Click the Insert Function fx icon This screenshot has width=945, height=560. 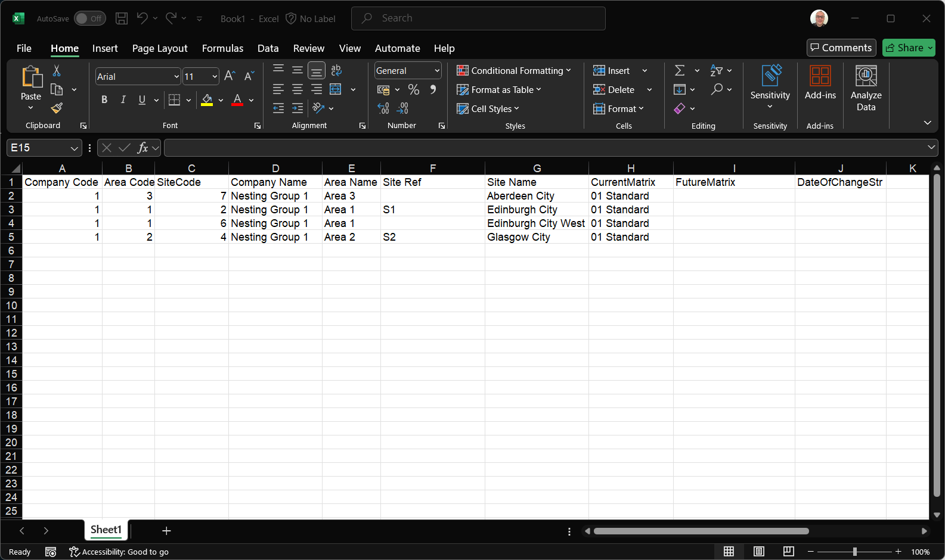point(142,148)
